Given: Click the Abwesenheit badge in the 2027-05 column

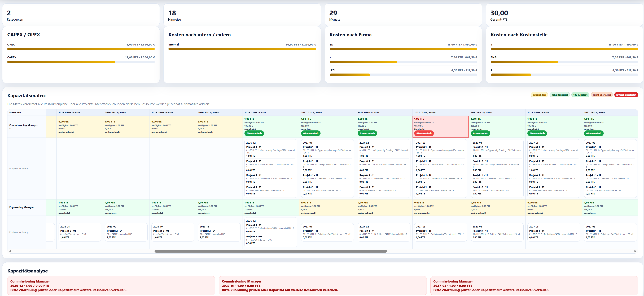Looking at the screenshot, I should pos(537,133).
